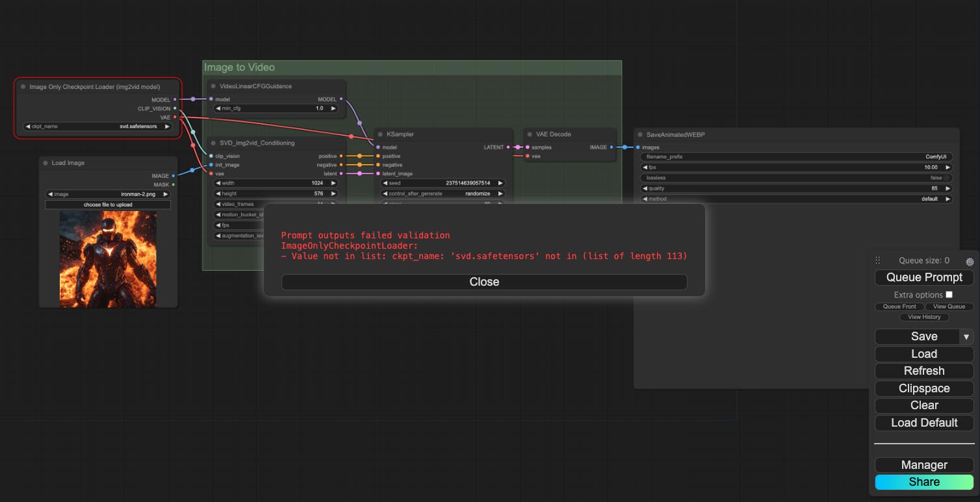Click Load Default in the menu panel
The height and width of the screenshot is (502, 980).
924,423
